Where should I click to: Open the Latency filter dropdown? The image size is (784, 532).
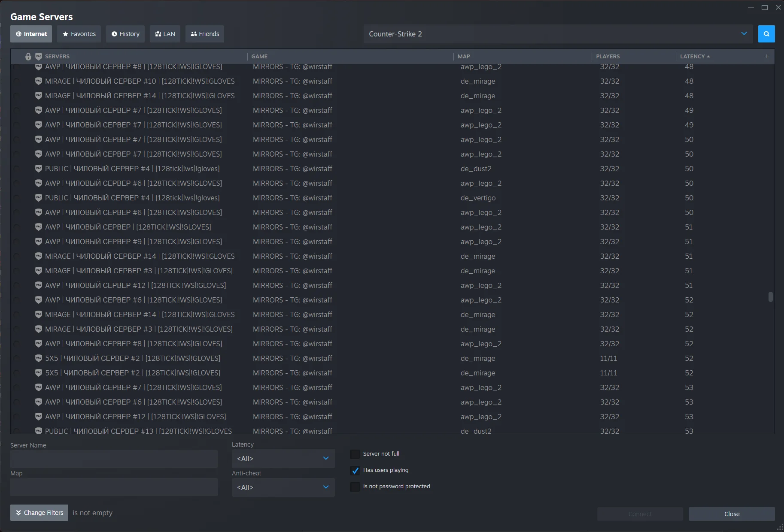click(x=283, y=459)
